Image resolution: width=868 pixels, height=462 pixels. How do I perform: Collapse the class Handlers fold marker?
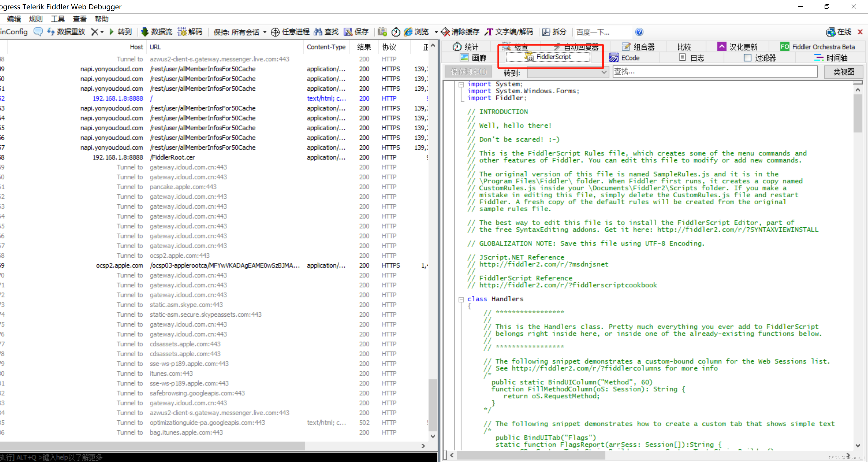click(x=461, y=299)
